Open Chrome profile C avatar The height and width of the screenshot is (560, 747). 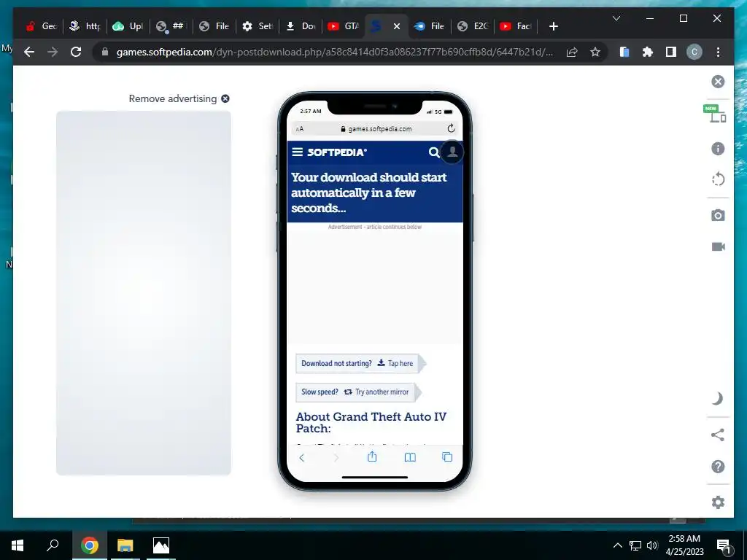[694, 52]
